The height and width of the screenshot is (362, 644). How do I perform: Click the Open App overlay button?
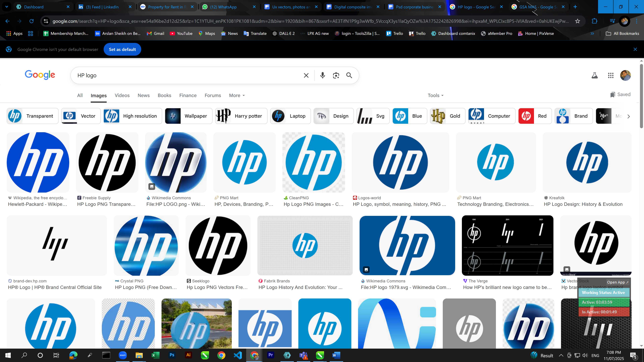[x=618, y=282]
